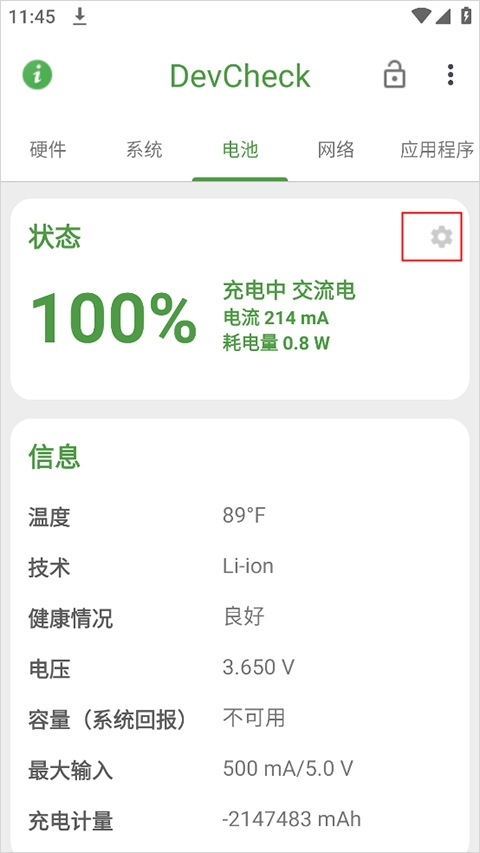
Task: Select the 健康情况 良好 row
Action: point(240,617)
